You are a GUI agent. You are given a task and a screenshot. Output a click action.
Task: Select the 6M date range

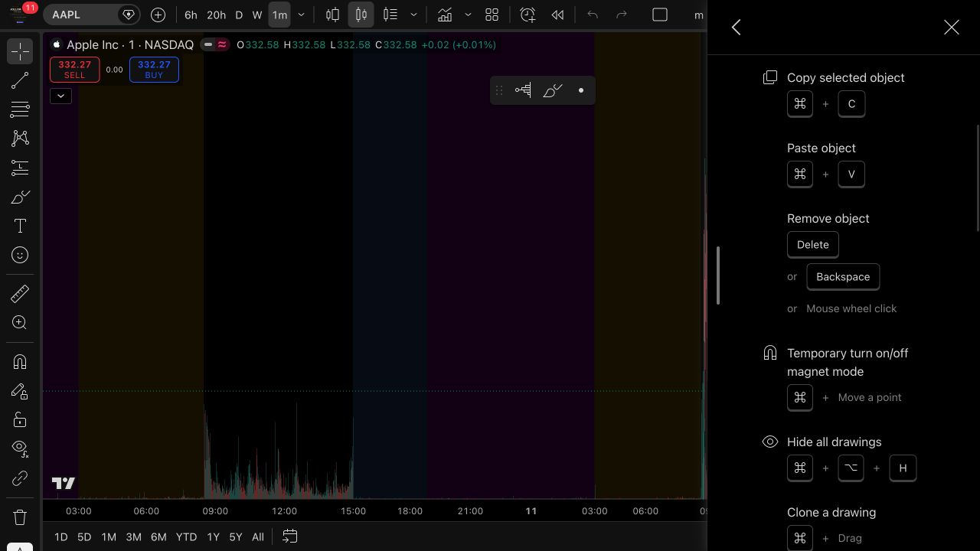[x=158, y=537]
